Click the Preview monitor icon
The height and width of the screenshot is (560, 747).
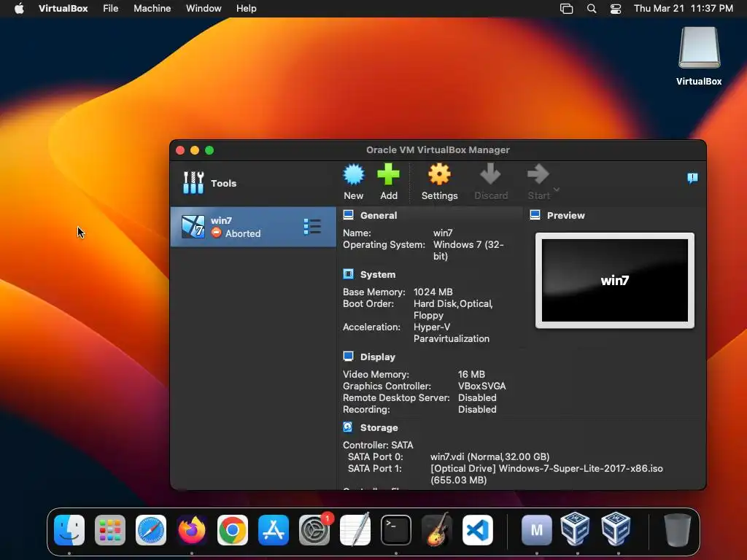click(x=535, y=215)
